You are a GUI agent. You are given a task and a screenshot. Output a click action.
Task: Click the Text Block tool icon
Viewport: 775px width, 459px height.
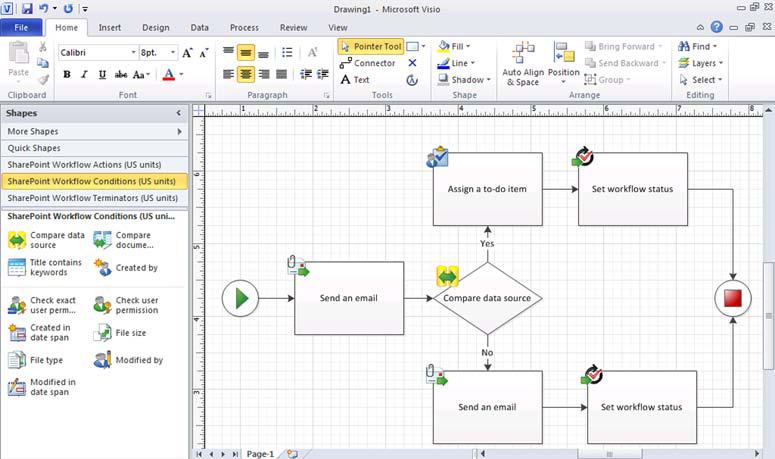click(x=412, y=80)
